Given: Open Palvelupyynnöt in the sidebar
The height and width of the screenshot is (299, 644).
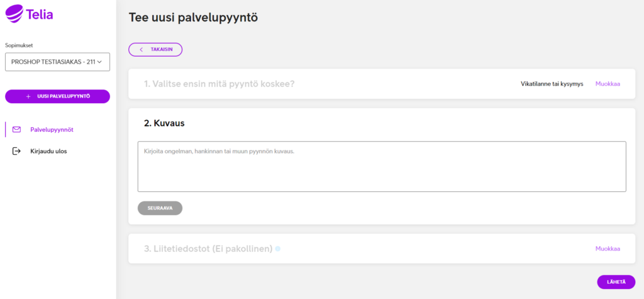Looking at the screenshot, I should coord(52,130).
